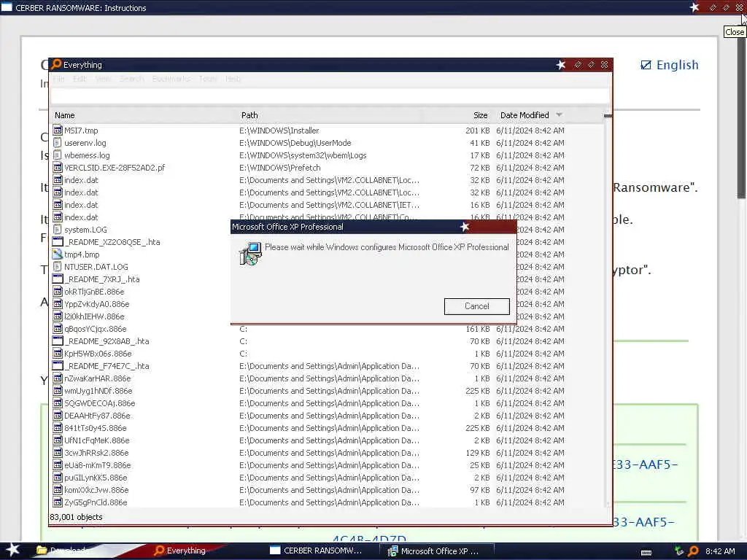Viewport: 747px width, 560px height.
Task: Open the Everything tray icon
Action: point(693,551)
